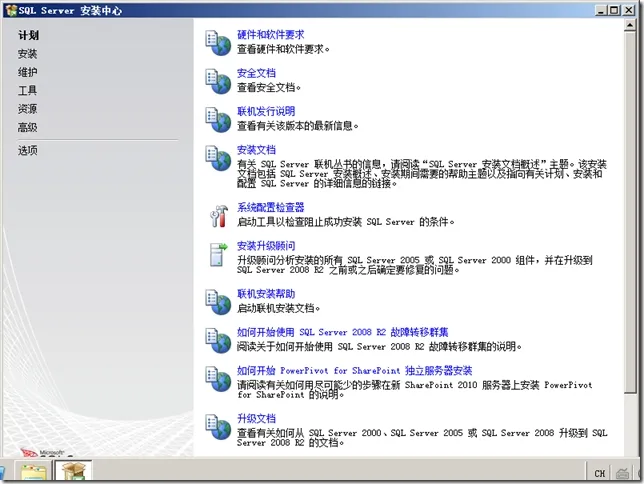Click the description starting 阅读关于如何开始使用

click(x=379, y=347)
